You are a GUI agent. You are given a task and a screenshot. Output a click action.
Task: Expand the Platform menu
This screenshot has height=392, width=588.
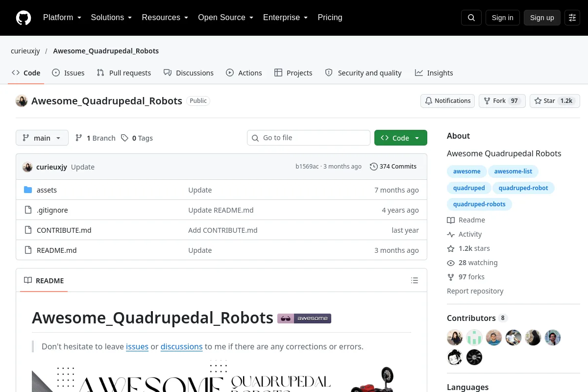click(62, 18)
